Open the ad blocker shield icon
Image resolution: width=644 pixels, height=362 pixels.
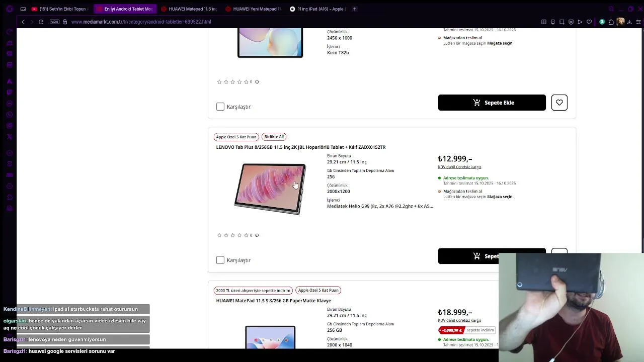571,22
